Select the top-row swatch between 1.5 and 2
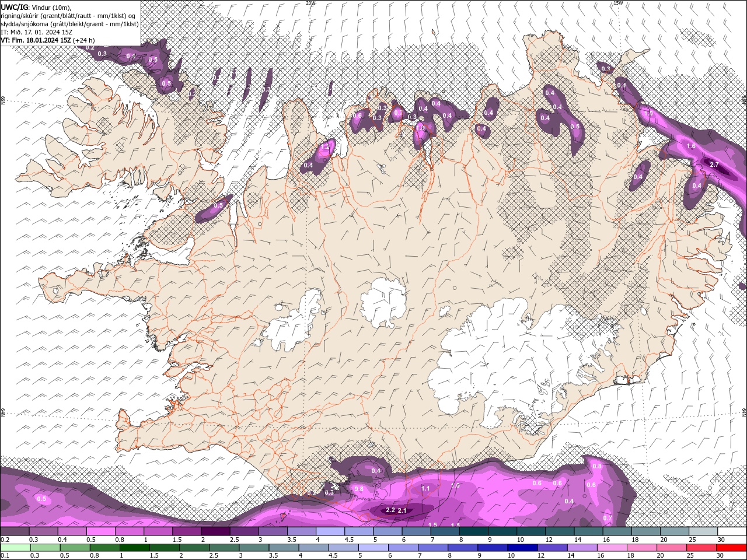The image size is (747, 560). point(186,531)
